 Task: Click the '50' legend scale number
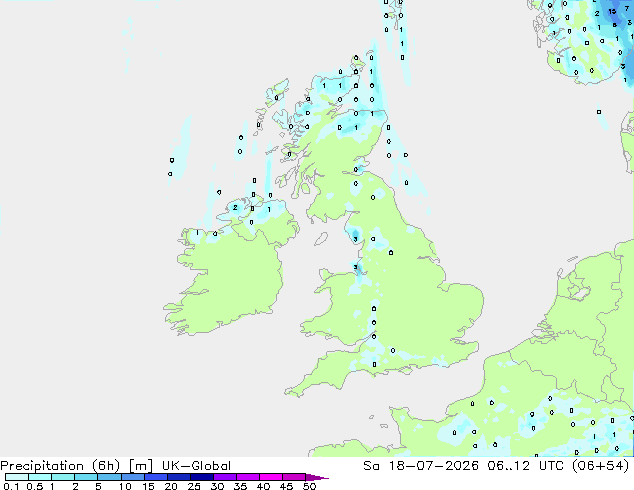(x=309, y=486)
